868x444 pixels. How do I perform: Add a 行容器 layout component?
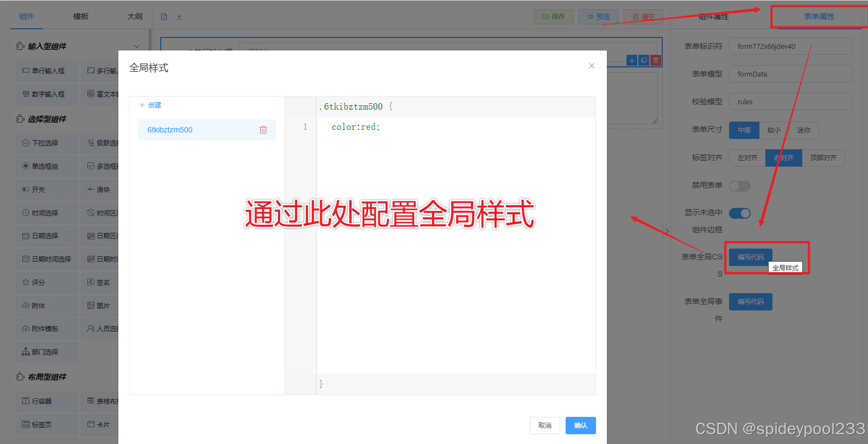pyautogui.click(x=47, y=401)
